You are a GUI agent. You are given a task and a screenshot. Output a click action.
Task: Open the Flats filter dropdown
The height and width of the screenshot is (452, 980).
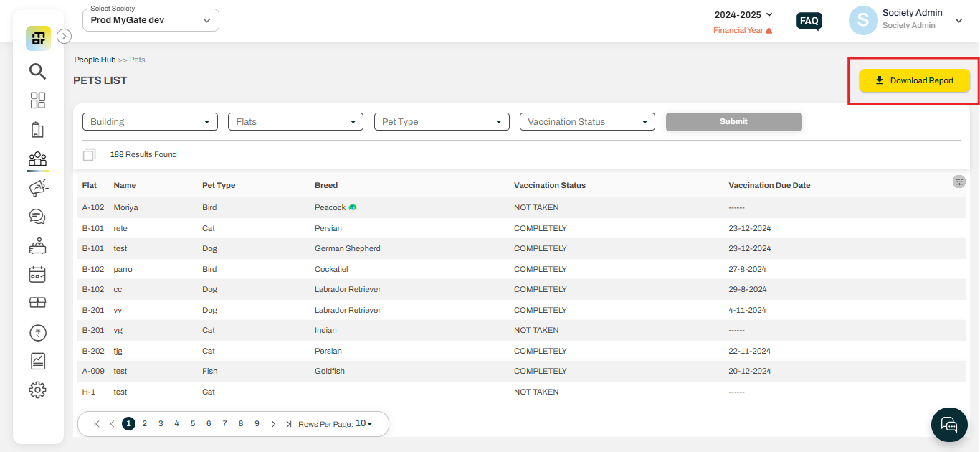(x=295, y=121)
